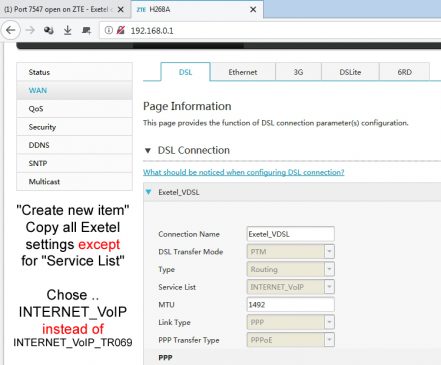
Task: Click the toolbar icon left of downloads arrow
Action: pos(49,31)
